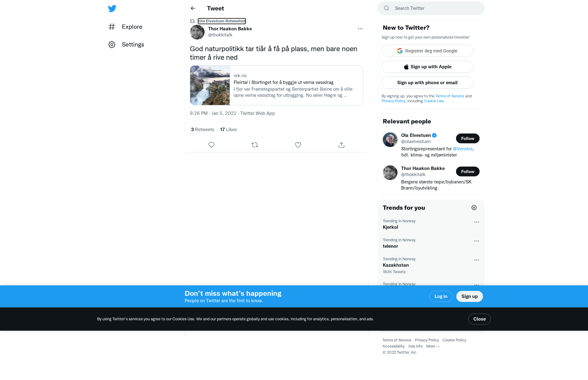Open the share tweet icon
The height and width of the screenshot is (380, 588).
tap(341, 145)
